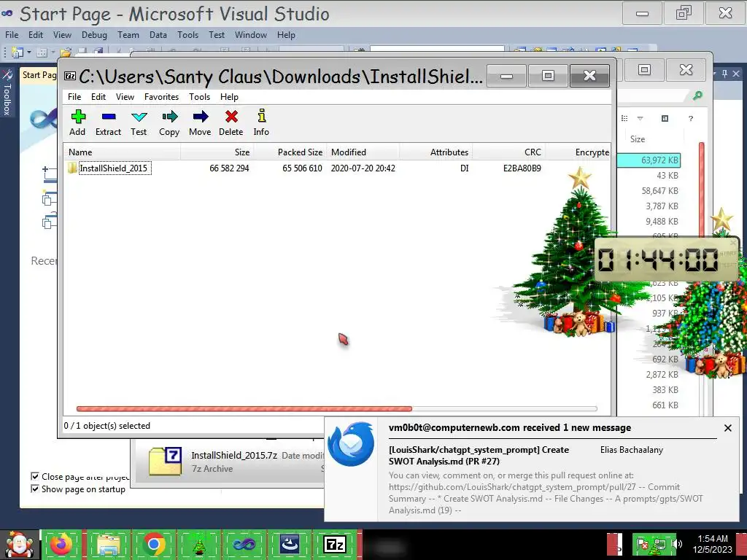
Task: Toggle 'Close page after project load' checkbox
Action: click(x=35, y=476)
